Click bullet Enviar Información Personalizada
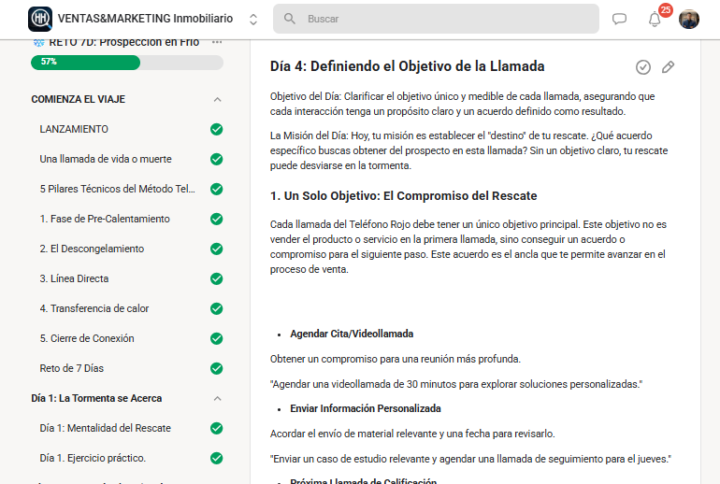 pos(366,409)
